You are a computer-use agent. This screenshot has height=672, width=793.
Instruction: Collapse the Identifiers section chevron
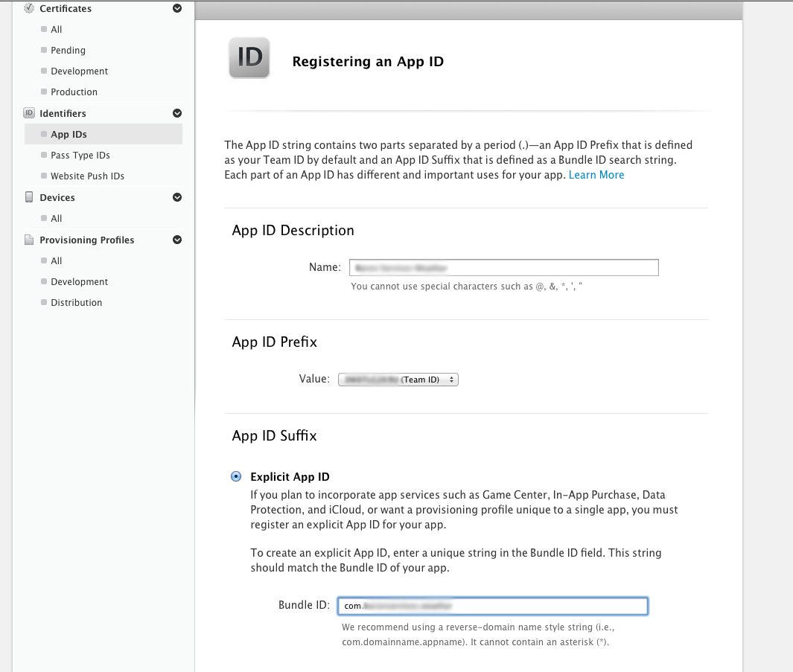177,113
